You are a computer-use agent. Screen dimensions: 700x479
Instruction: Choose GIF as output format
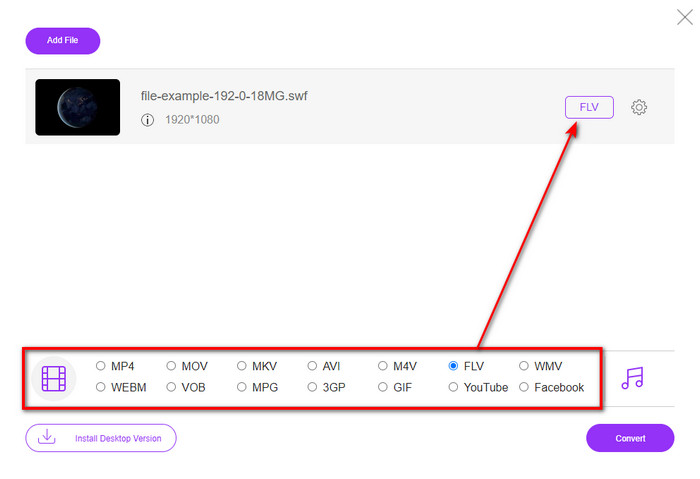(383, 387)
